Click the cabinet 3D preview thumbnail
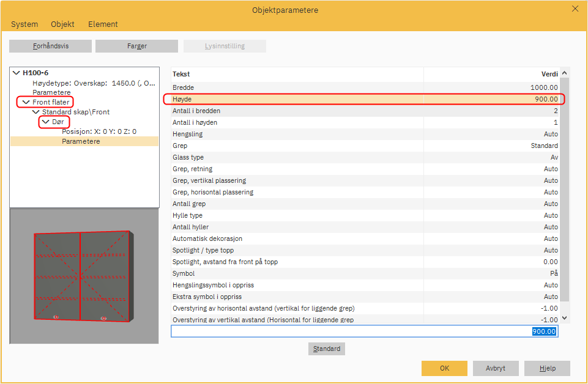Viewport: 588px width, 384px height. click(84, 275)
